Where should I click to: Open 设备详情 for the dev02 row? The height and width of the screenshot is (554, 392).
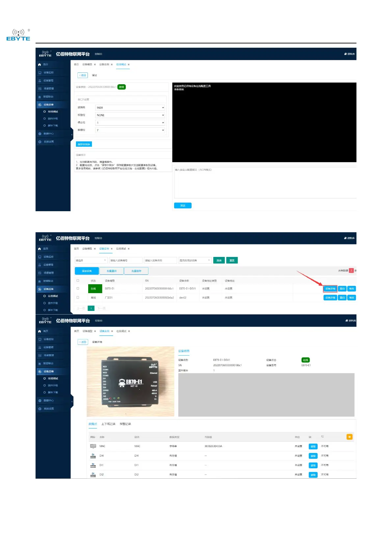point(330,298)
